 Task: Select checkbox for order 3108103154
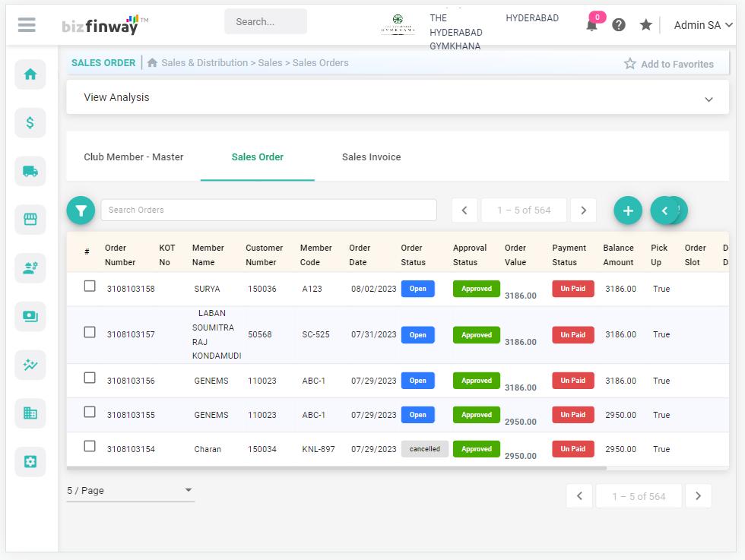coord(90,446)
